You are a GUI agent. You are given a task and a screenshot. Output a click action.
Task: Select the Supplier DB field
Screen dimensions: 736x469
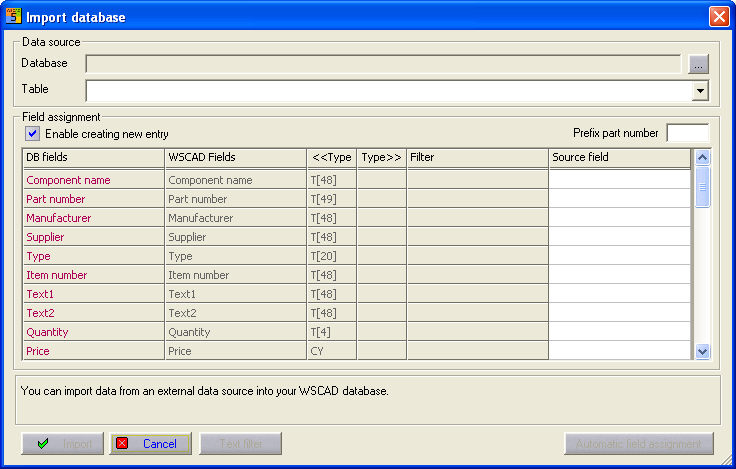tap(93, 237)
